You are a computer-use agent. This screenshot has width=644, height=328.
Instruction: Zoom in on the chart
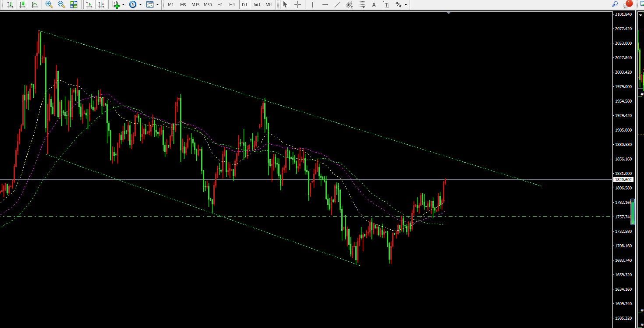click(x=49, y=4)
